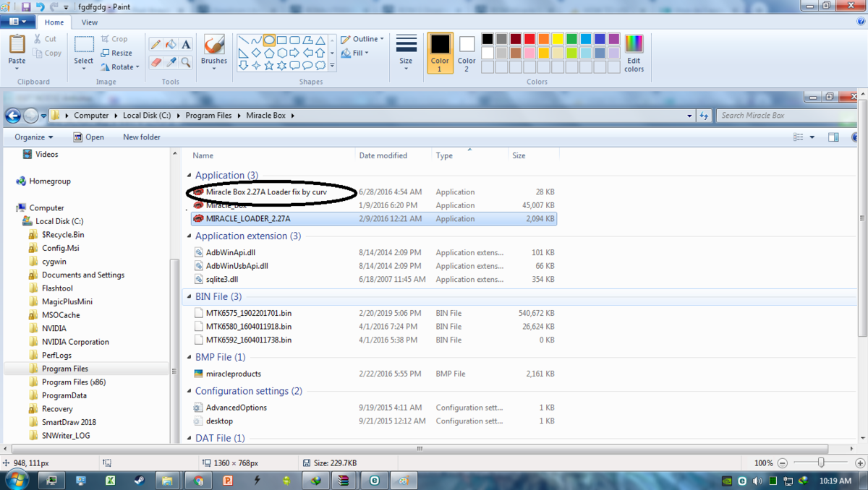868x490 pixels.
Task: Click the Save icon in the title bar
Action: (x=26, y=7)
